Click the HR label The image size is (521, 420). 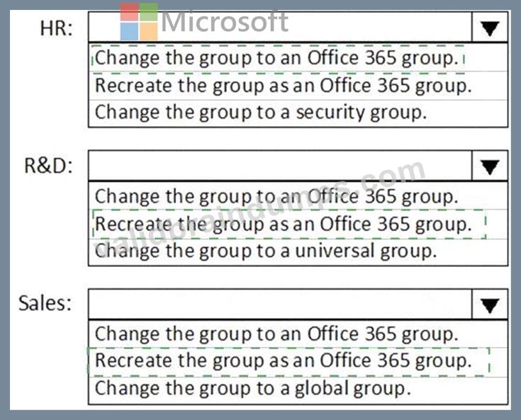56,28
